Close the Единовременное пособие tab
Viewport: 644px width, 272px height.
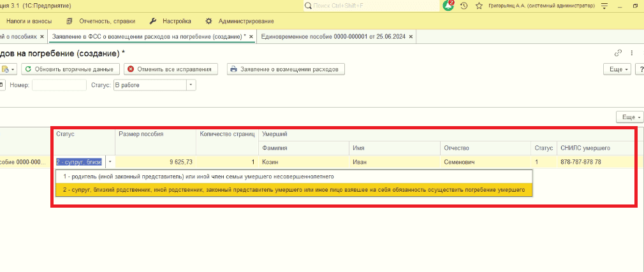click(x=410, y=36)
